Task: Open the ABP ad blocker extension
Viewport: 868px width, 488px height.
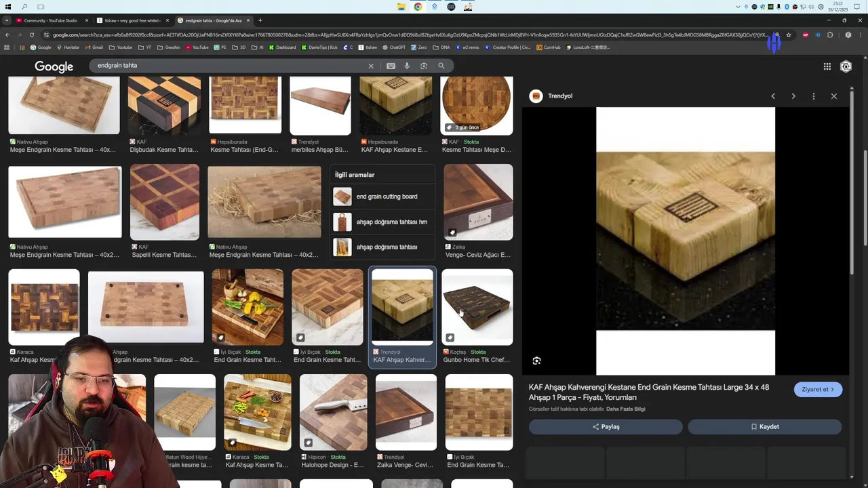Action: click(x=806, y=35)
